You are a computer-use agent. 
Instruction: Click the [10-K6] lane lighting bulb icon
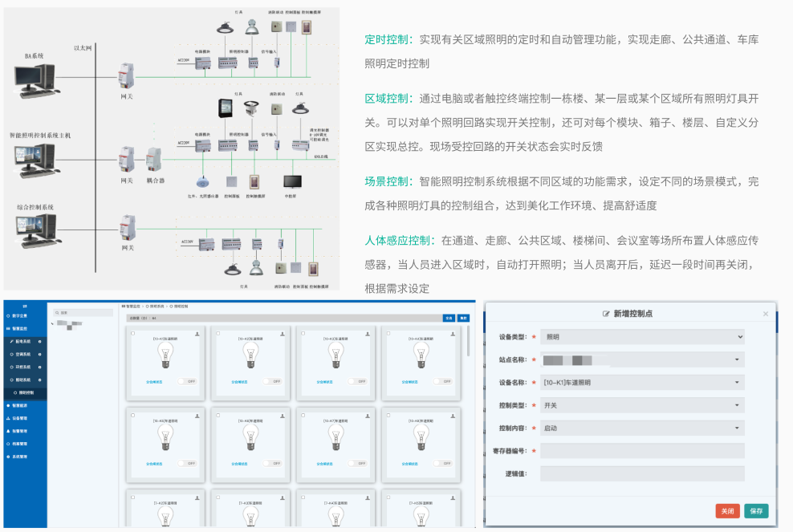(x=251, y=437)
